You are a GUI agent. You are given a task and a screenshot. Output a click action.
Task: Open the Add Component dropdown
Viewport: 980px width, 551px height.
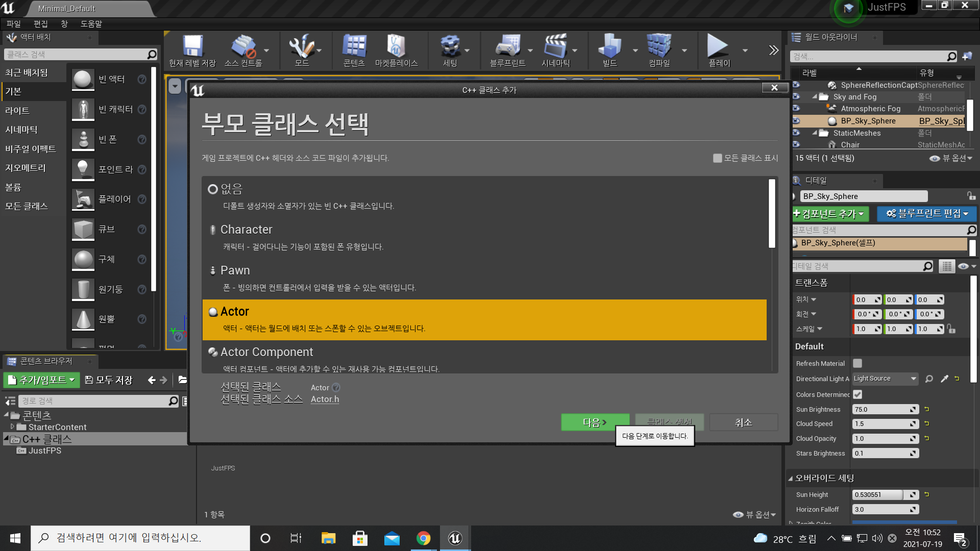point(829,214)
